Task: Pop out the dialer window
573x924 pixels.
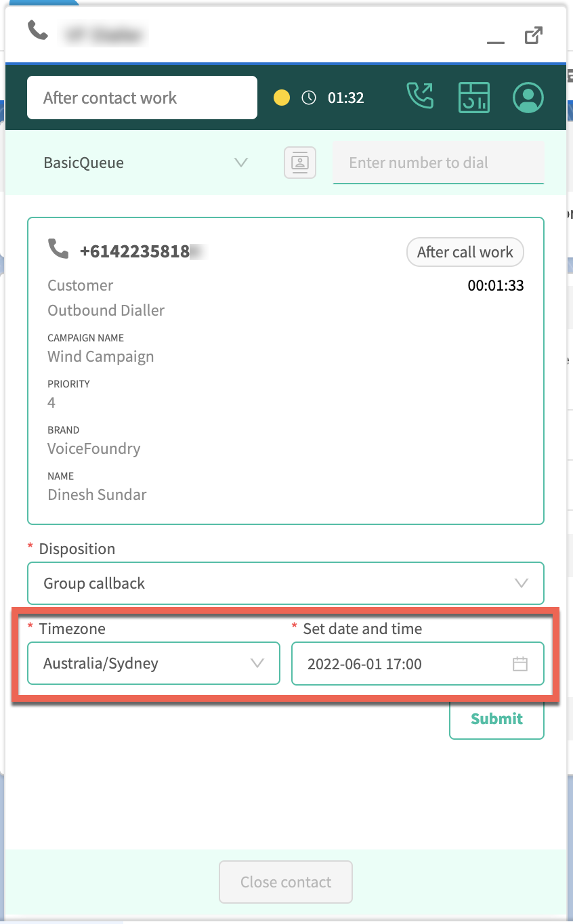Action: coord(534,35)
